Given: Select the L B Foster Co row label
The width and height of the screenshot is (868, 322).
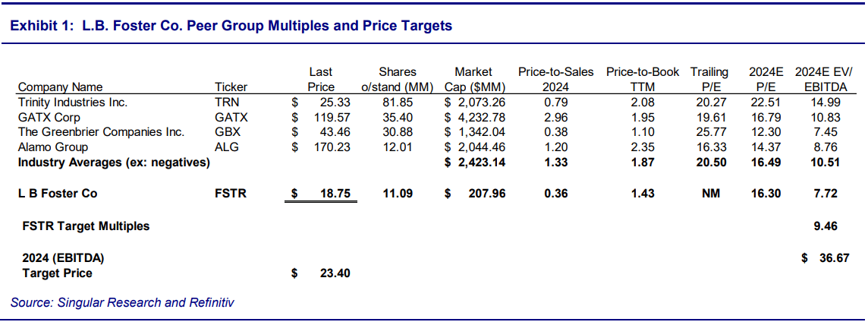Looking at the screenshot, I should coord(58,194).
